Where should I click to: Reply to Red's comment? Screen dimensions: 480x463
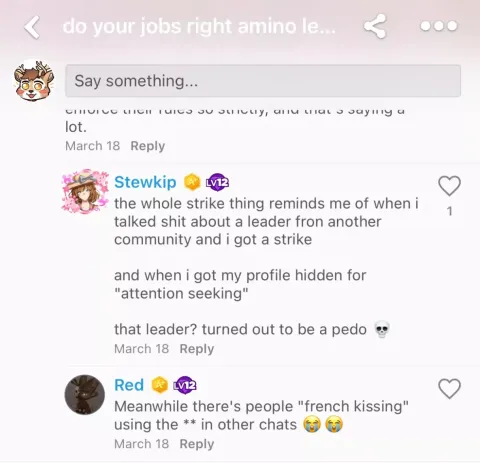click(197, 444)
